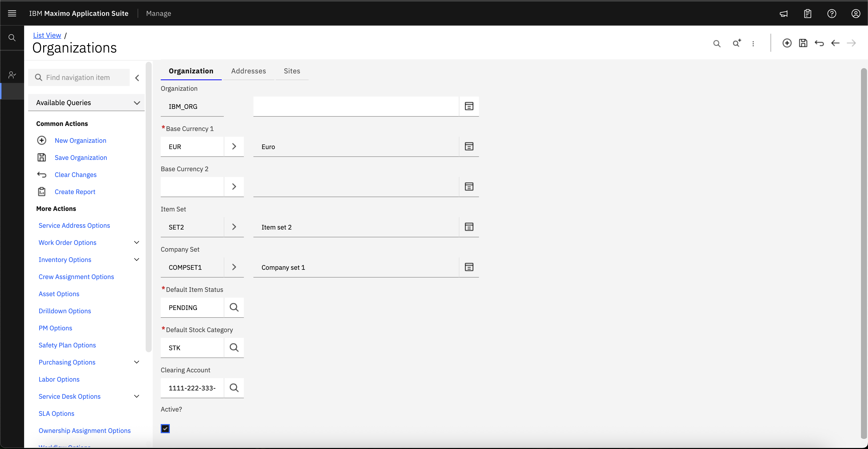The image size is (868, 449).
Task: Expand the Available Queries dropdown
Action: 87,103
